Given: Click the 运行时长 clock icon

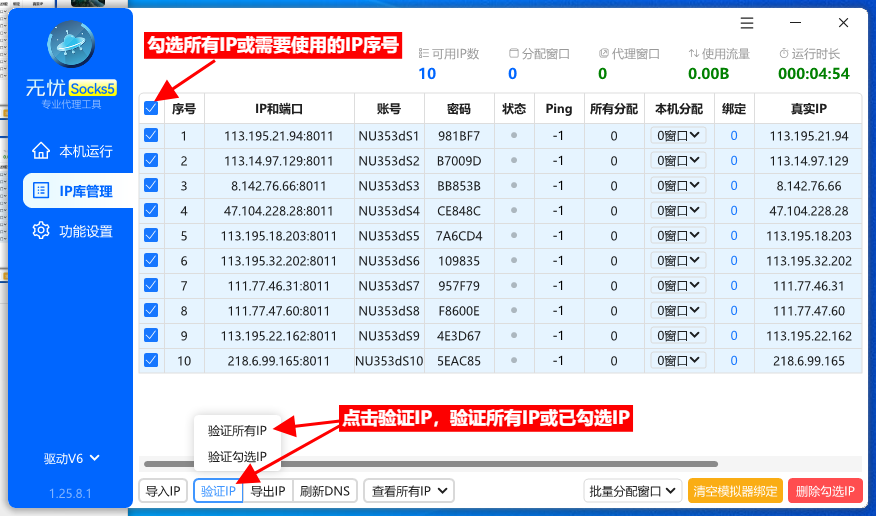Looking at the screenshot, I should 784,53.
